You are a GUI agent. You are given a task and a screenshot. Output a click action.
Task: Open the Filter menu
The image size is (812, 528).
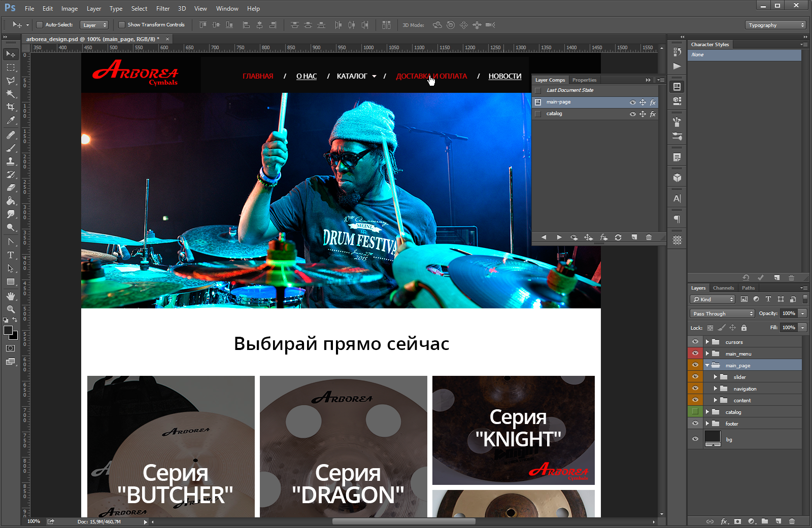[x=163, y=9]
